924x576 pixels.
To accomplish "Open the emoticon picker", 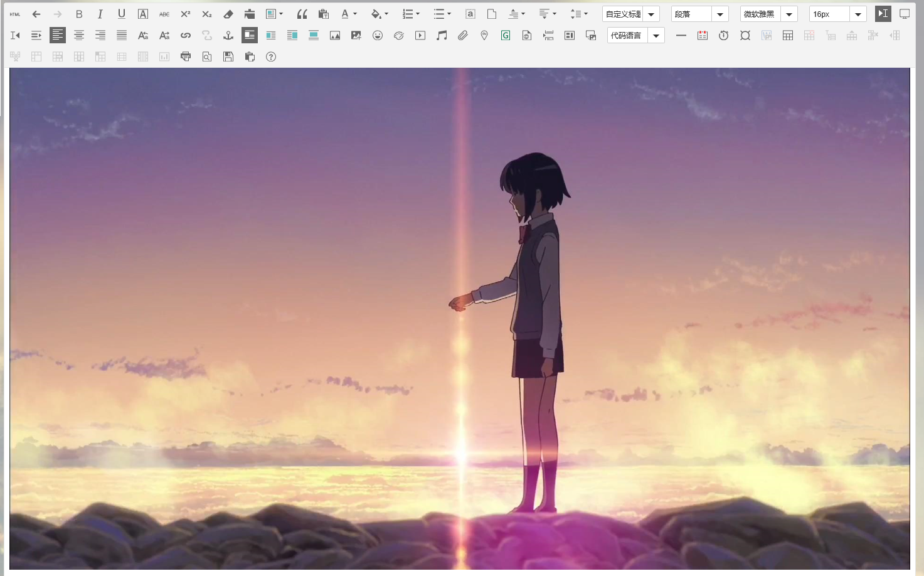I will point(378,35).
